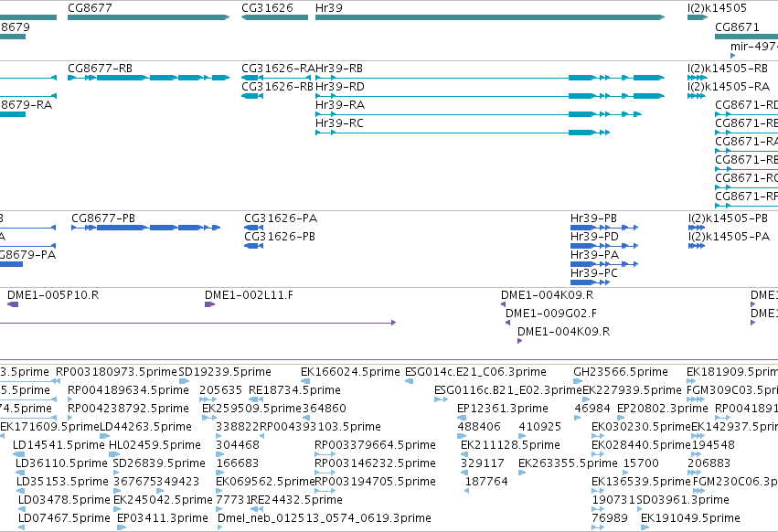Image resolution: width=778 pixels, height=532 pixels.
Task: Click the EK030230.5prime label
Action: (641, 427)
